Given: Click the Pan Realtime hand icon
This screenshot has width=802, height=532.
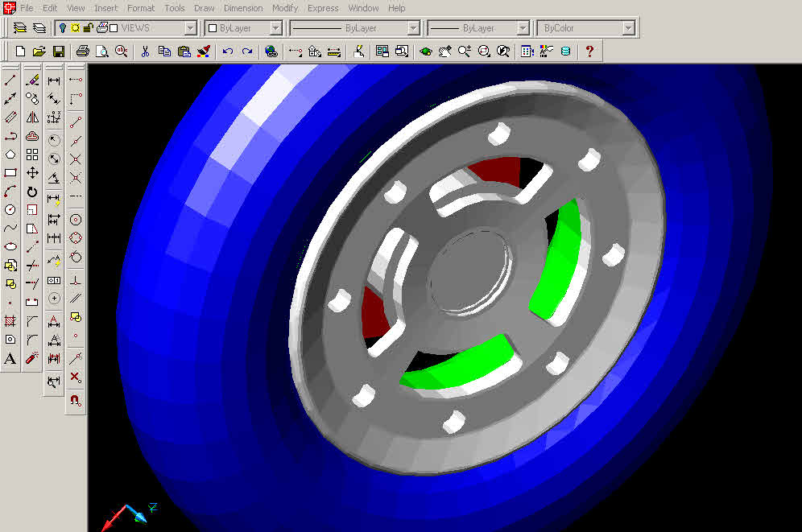Looking at the screenshot, I should (445, 51).
